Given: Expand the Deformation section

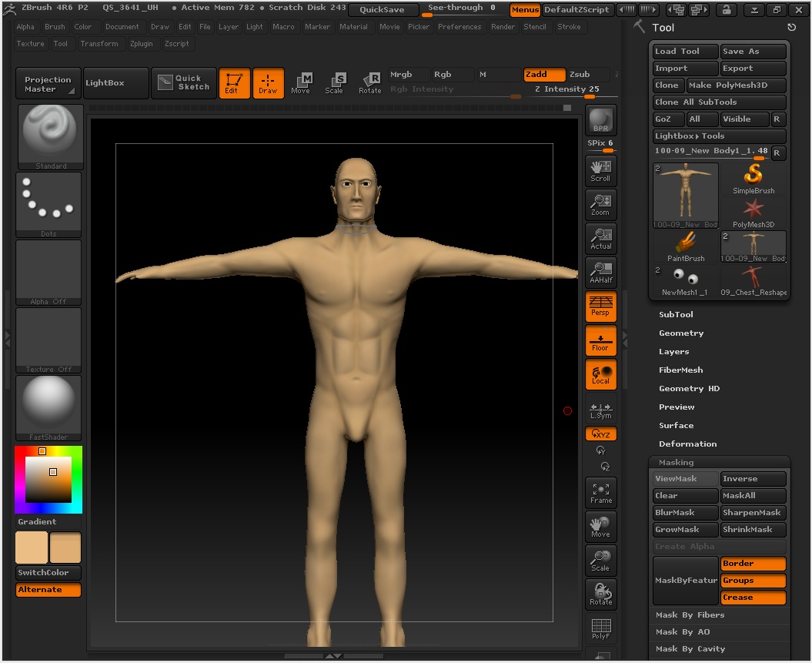Looking at the screenshot, I should point(688,444).
